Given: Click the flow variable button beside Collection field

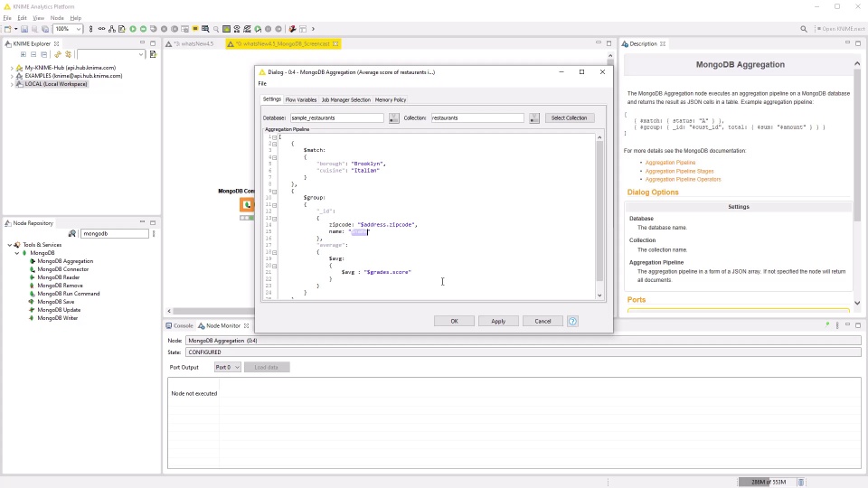Looking at the screenshot, I should coord(534,117).
